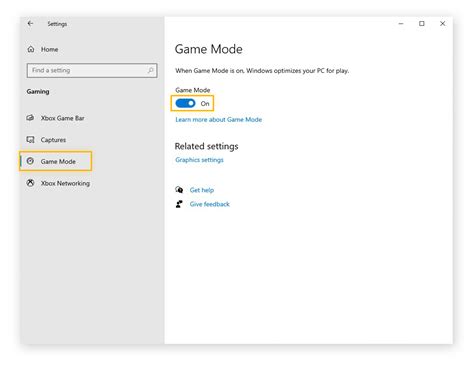Open Xbox Networking settings
The height and width of the screenshot is (366, 474).
click(x=65, y=183)
